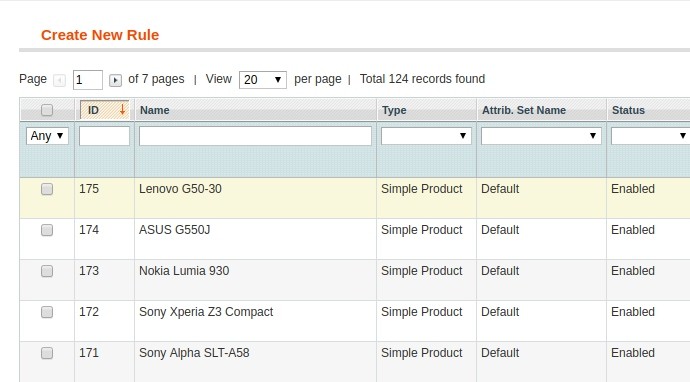The image size is (690, 382).
Task: Click the Lenovo G50-30 product name
Action: point(180,189)
